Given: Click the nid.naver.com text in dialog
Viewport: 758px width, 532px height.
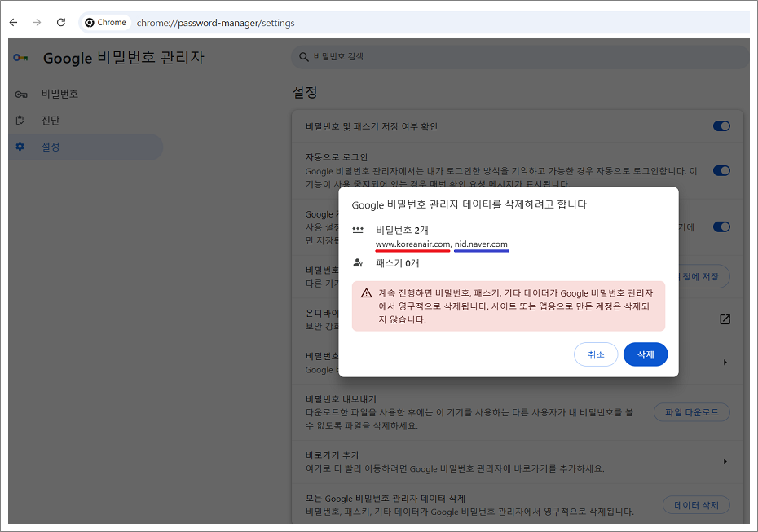Looking at the screenshot, I should coord(481,244).
